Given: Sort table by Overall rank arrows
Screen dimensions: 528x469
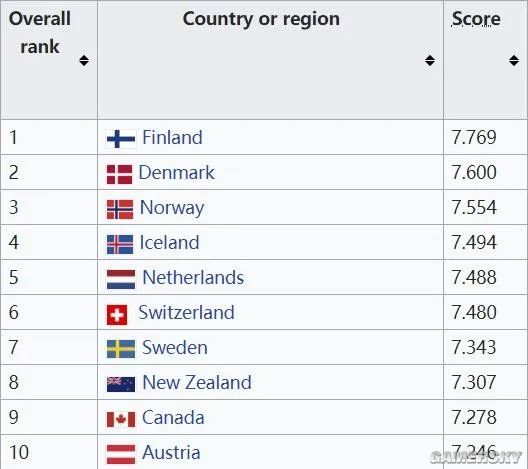Looking at the screenshot, I should [84, 61].
